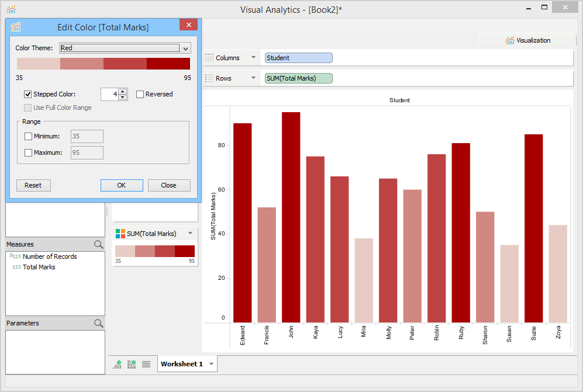The height and width of the screenshot is (392, 583).
Task: Uncheck the Stepped Color checkbox
Action: pyautogui.click(x=28, y=95)
